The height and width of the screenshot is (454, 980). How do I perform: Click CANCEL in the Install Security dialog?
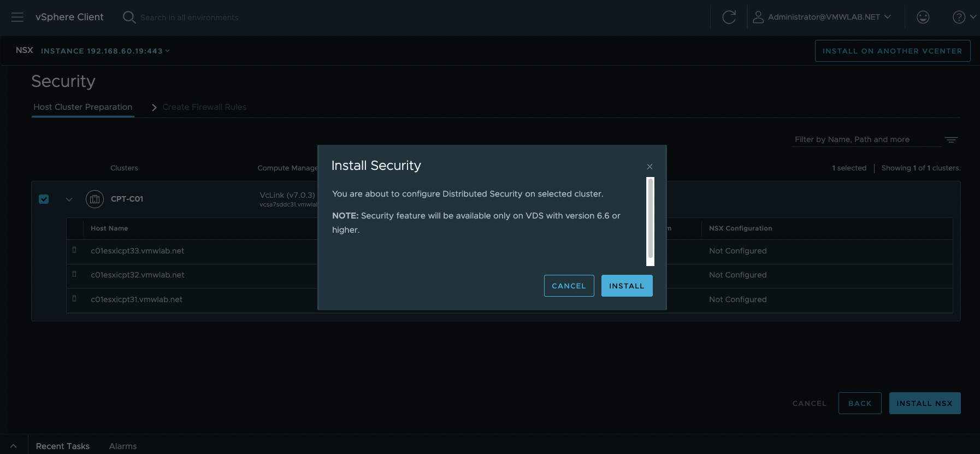pos(569,286)
